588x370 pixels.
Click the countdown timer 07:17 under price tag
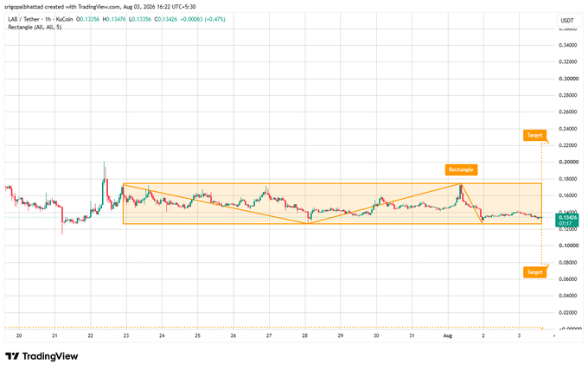tap(565, 223)
